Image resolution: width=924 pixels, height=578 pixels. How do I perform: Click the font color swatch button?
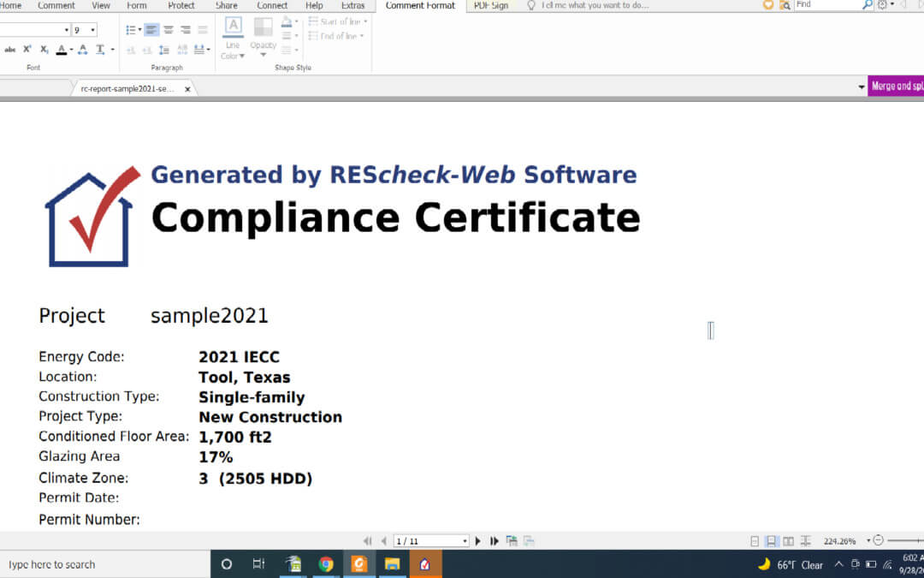[x=62, y=50]
